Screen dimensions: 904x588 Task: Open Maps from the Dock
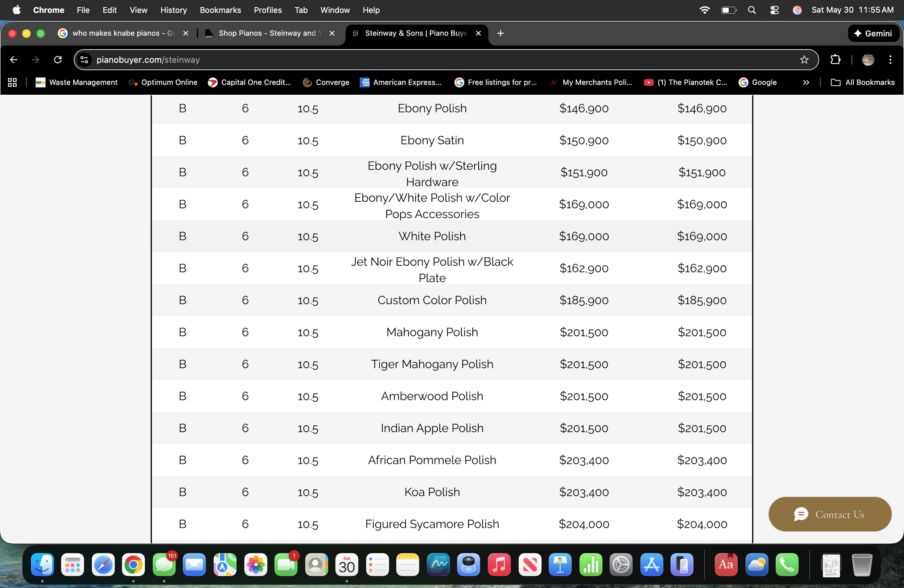225,565
